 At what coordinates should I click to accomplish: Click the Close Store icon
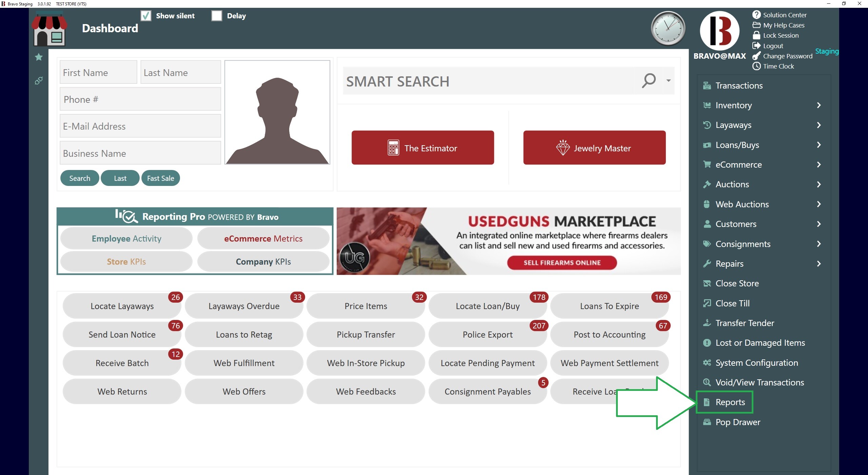707,283
